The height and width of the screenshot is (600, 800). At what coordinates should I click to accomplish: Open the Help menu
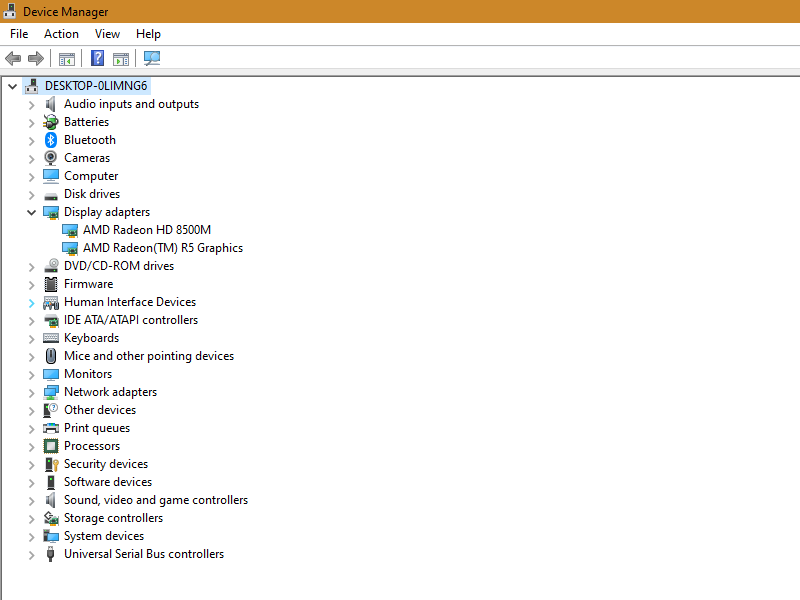tap(148, 34)
